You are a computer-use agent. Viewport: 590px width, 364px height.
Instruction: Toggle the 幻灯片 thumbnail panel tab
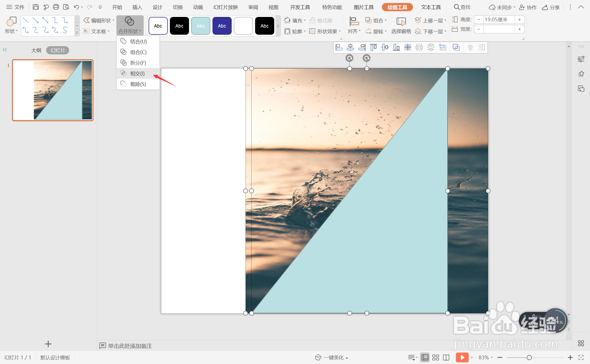coord(58,50)
